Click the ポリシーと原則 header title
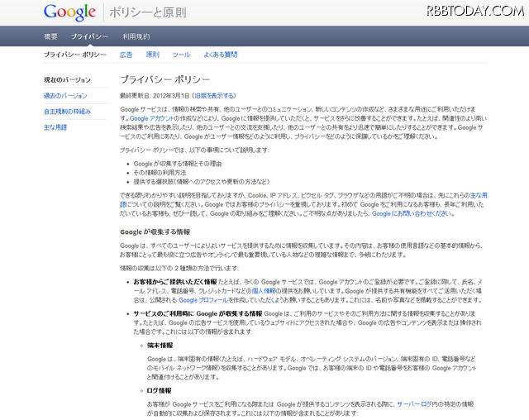 click(x=148, y=13)
